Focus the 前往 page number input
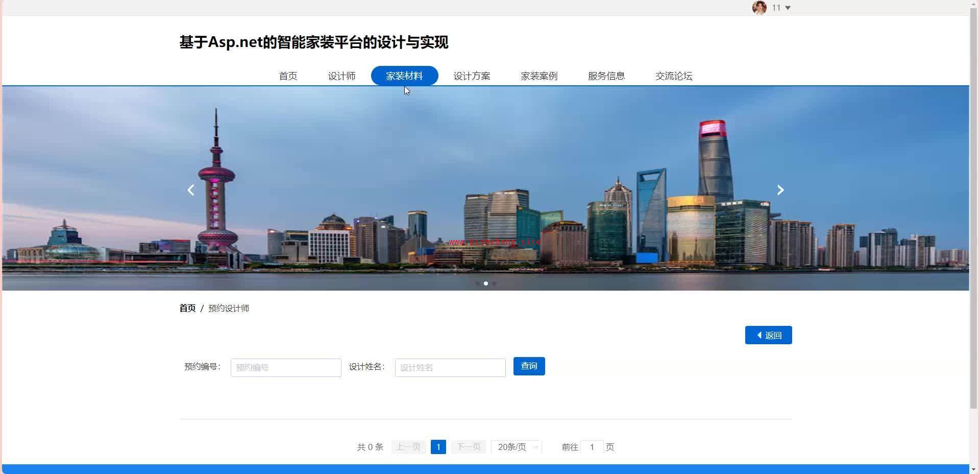The height and width of the screenshot is (474, 980). coord(592,447)
